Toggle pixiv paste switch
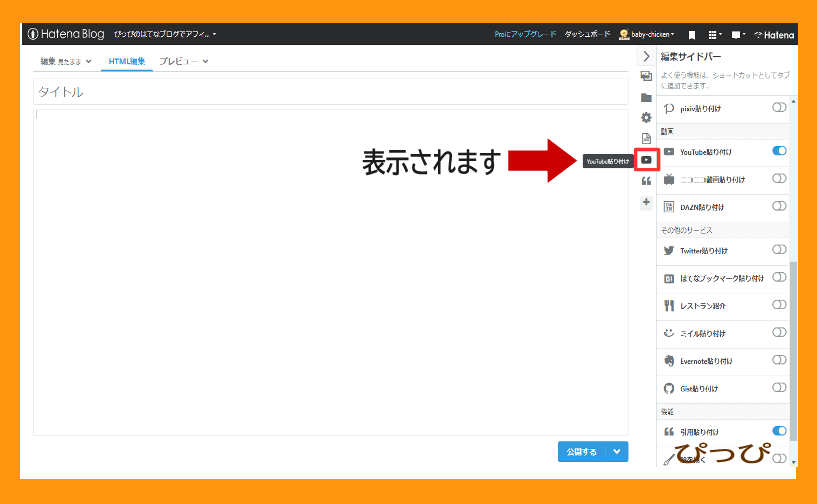817x504 pixels. [779, 107]
